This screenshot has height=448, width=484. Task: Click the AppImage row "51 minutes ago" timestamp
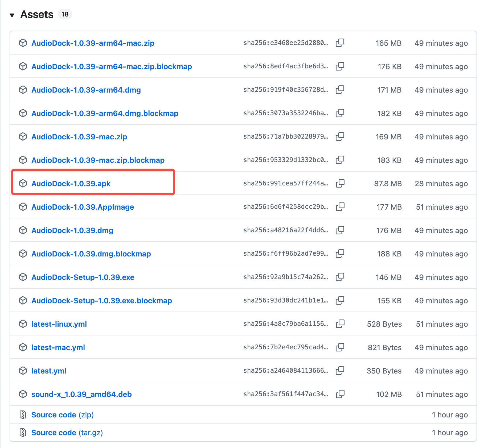[x=442, y=207]
